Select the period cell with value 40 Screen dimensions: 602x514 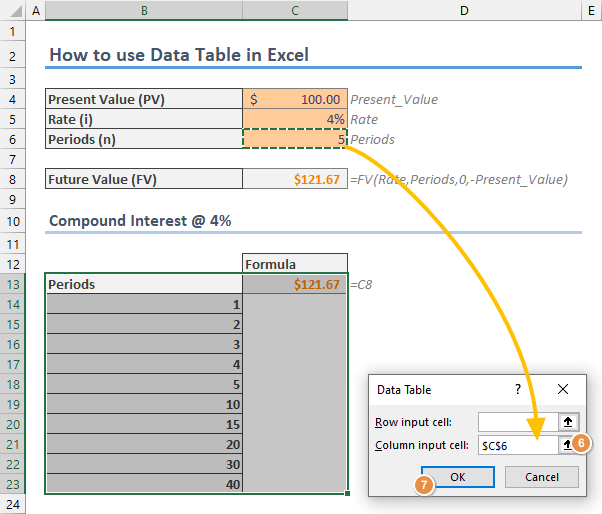click(x=144, y=484)
